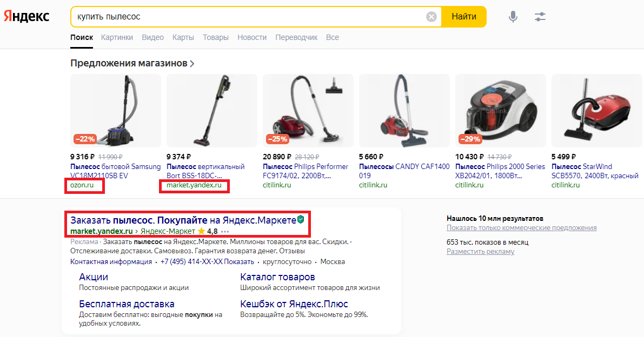Open the Карты tab
This screenshot has height=337, width=644.
click(x=183, y=37)
